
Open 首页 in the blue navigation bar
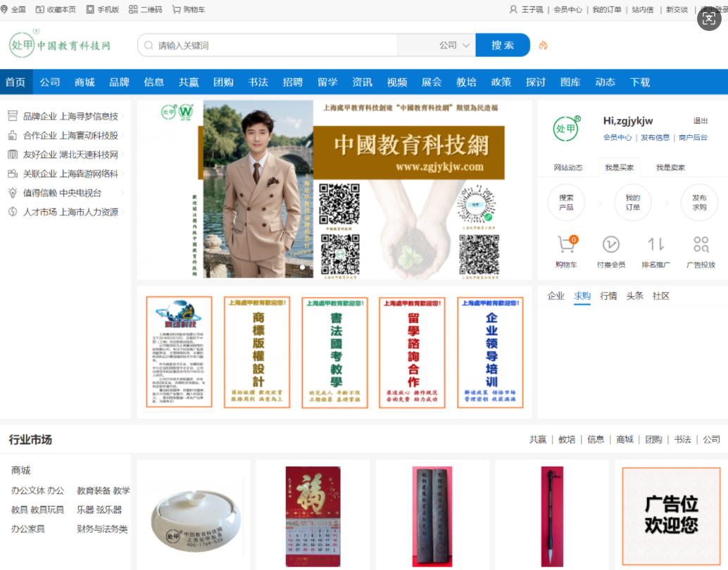(x=15, y=82)
